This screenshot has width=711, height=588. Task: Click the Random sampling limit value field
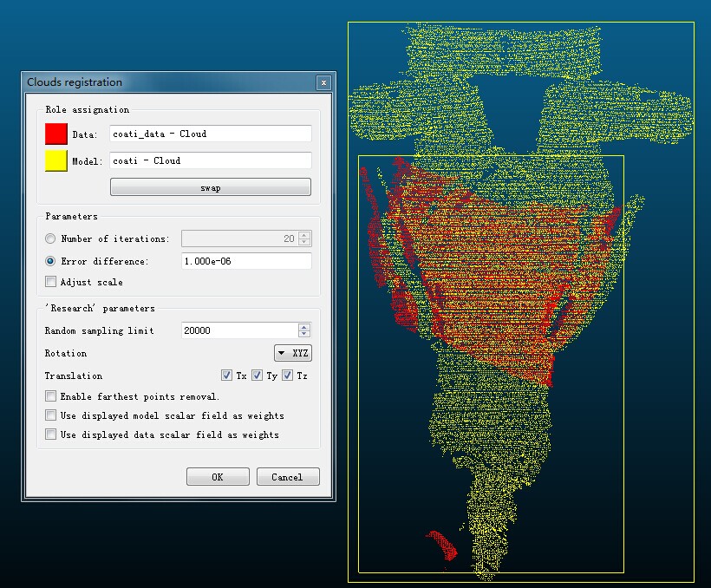[238, 330]
